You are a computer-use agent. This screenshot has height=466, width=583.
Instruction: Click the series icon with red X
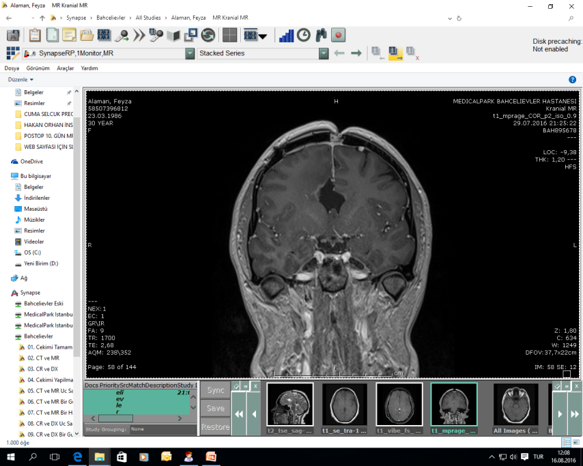pos(413,54)
